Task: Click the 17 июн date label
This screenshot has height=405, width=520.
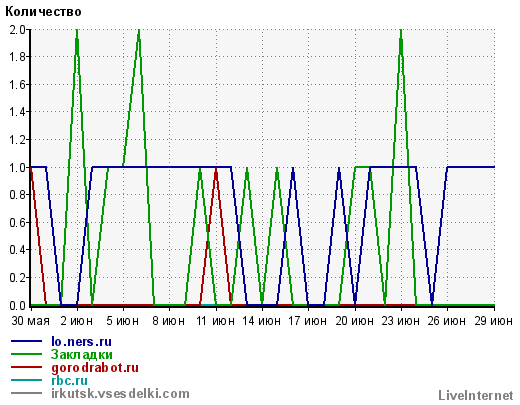Action: click(x=308, y=321)
